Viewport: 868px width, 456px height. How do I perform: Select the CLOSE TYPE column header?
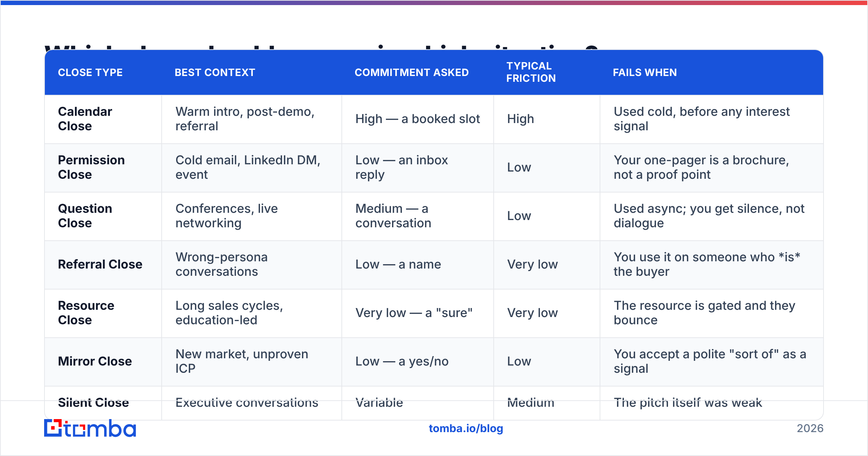pos(90,72)
